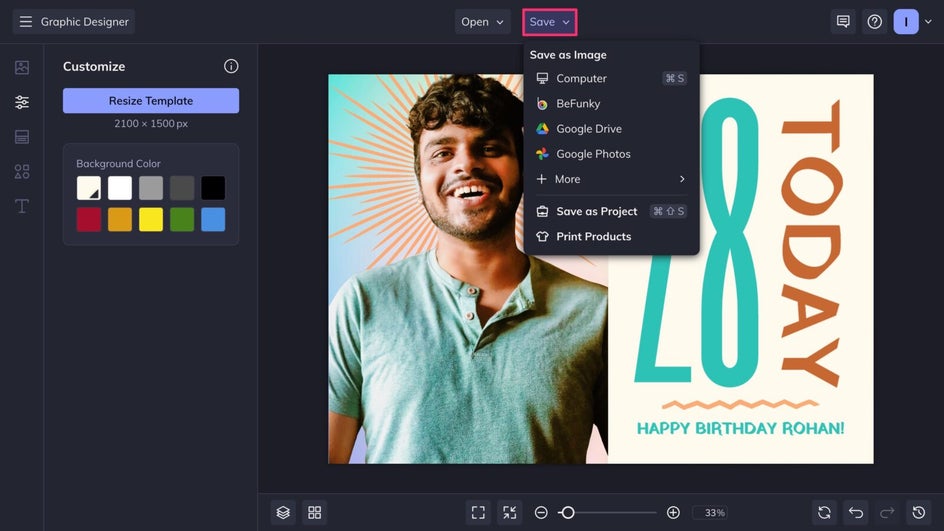Open the history clock icon
Screen dimensions: 944x531
coord(919,512)
